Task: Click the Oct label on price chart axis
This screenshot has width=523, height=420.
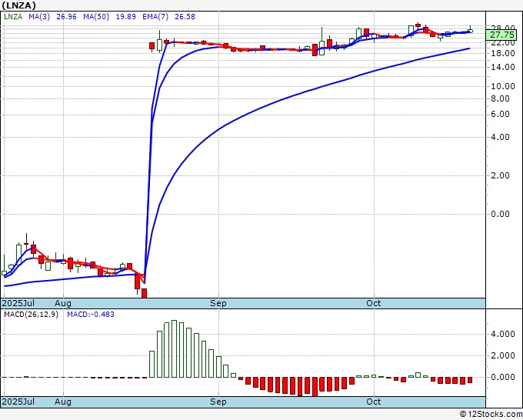Action: (373, 303)
